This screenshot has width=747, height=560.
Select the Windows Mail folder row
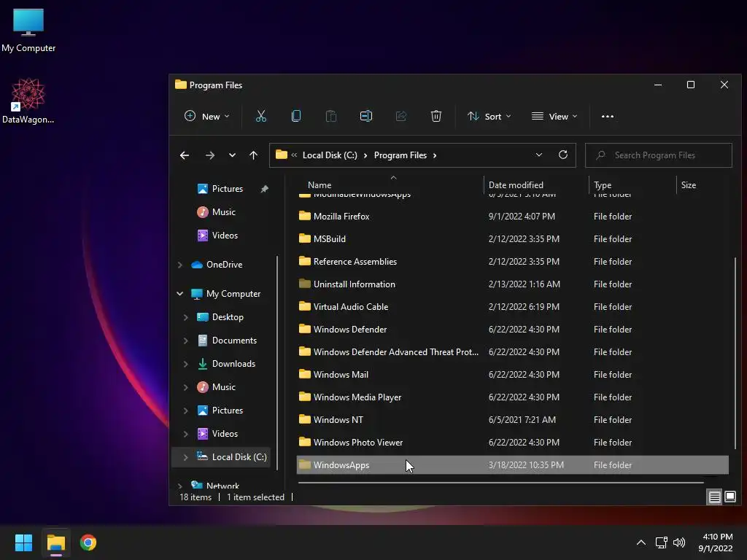point(513,375)
